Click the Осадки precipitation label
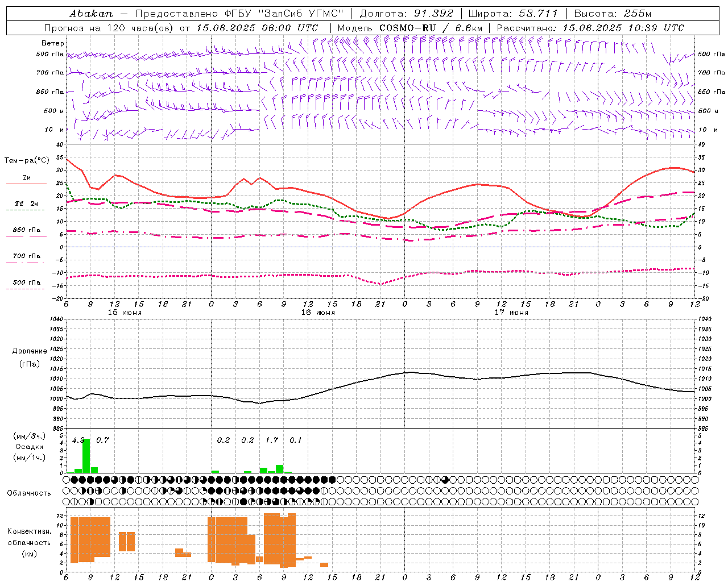This screenshot has height=582, width=728. 29,447
